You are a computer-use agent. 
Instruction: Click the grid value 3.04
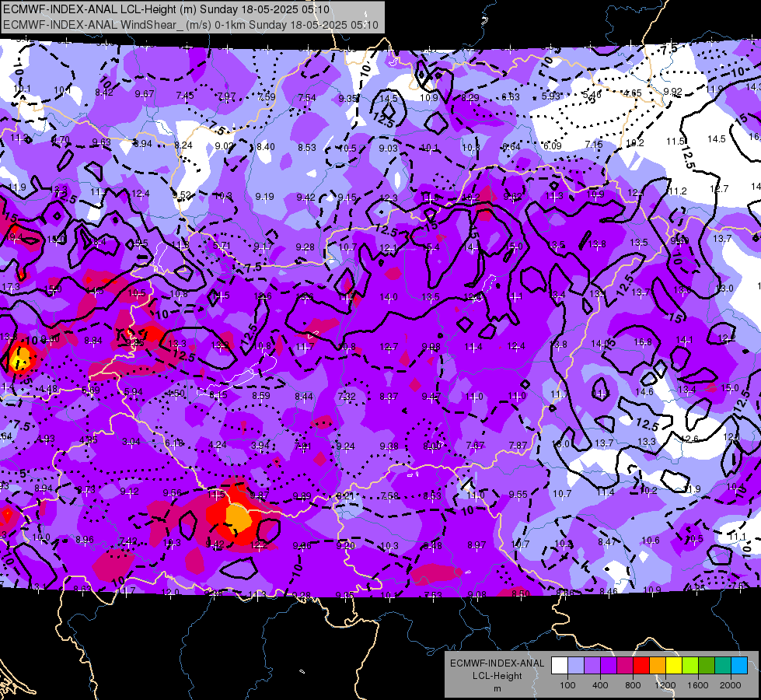click(131, 442)
